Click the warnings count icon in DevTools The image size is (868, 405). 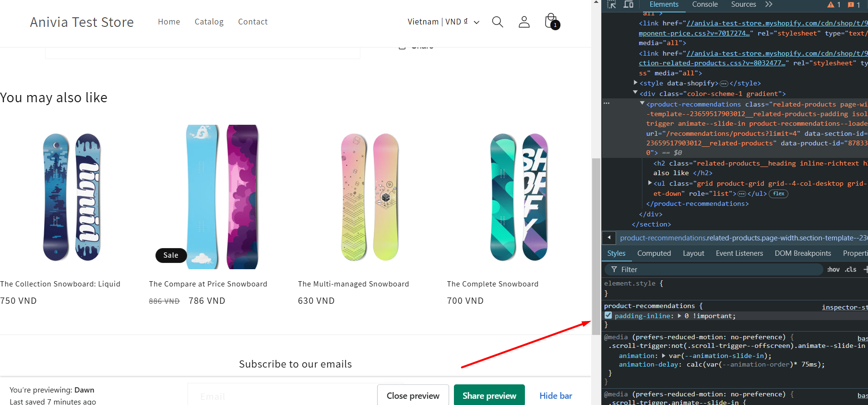click(x=834, y=5)
